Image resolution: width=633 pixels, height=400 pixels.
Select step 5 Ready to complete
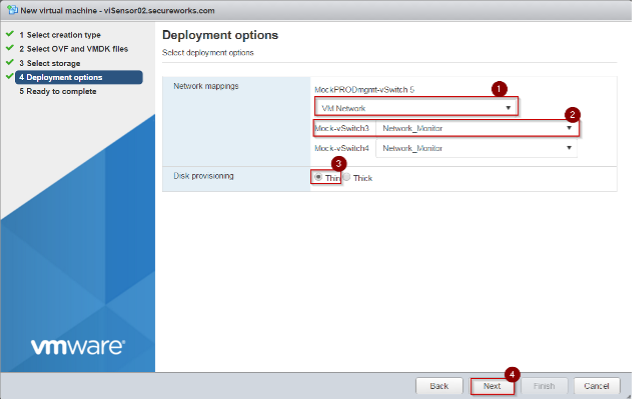click(x=58, y=91)
